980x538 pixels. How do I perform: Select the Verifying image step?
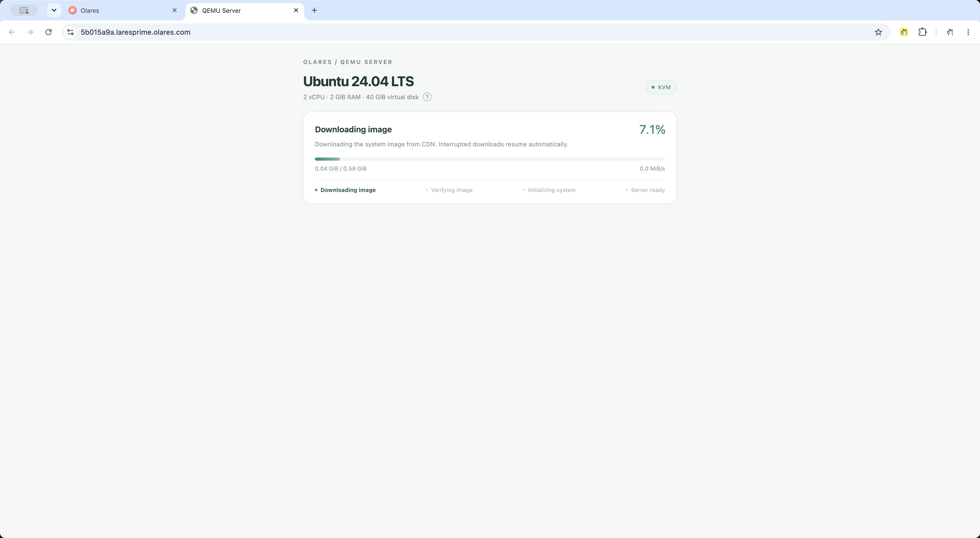[449, 190]
